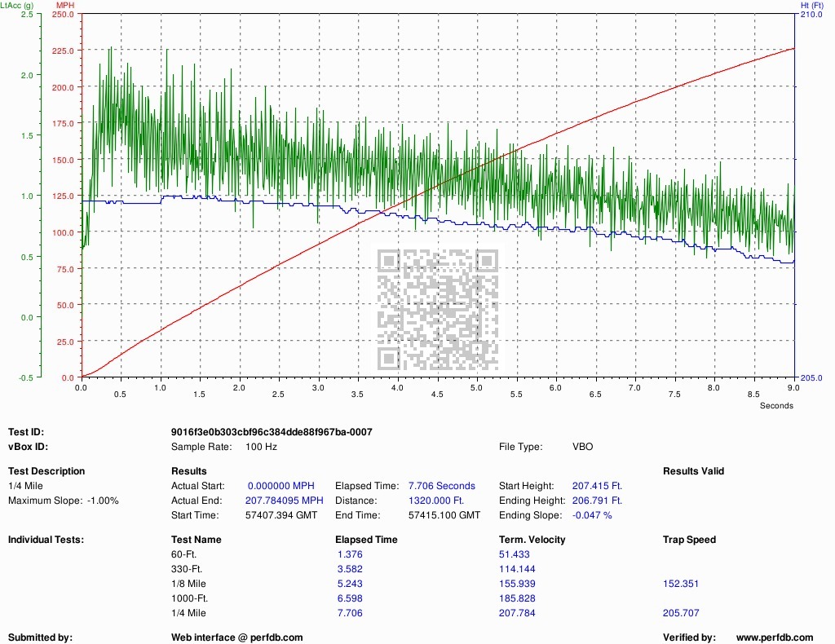Click the Seconds x-axis label
835x644 pixels.
coord(775,405)
